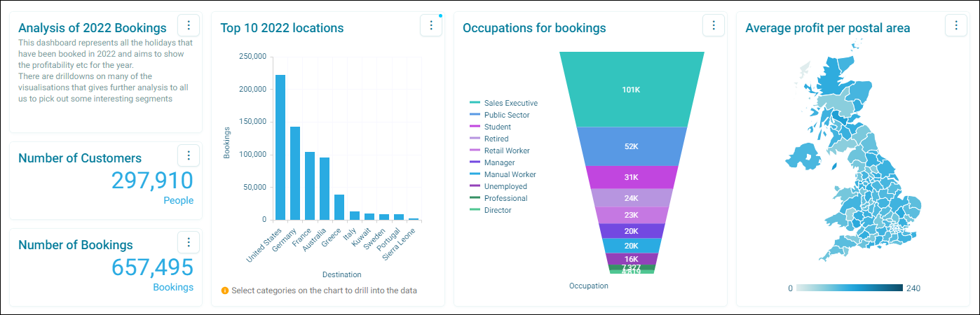Toggle Public Sector legend entry
This screenshot has width=980, height=315.
point(499,115)
